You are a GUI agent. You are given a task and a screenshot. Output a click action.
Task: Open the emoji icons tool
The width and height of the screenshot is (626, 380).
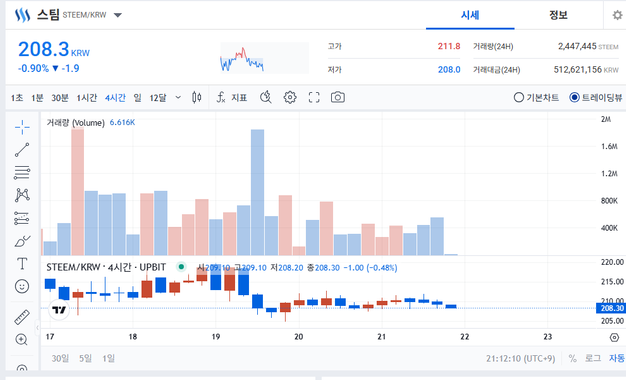22,286
